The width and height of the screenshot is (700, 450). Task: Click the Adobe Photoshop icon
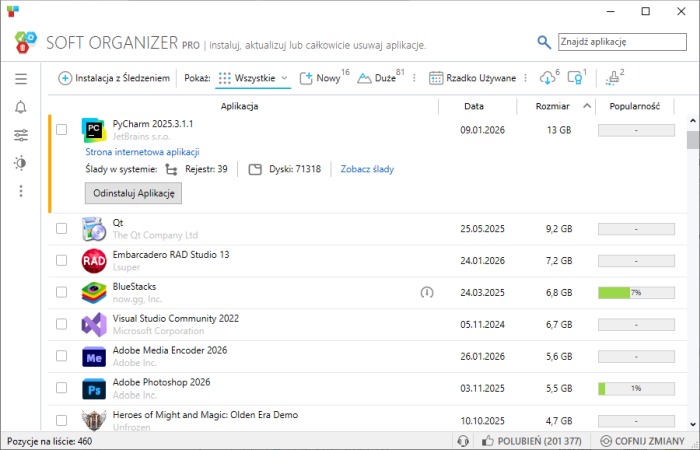coord(94,389)
